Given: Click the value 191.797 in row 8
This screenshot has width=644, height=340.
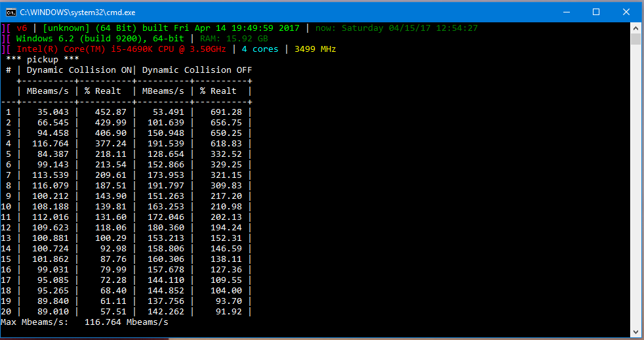Looking at the screenshot, I should pyautogui.click(x=166, y=185).
